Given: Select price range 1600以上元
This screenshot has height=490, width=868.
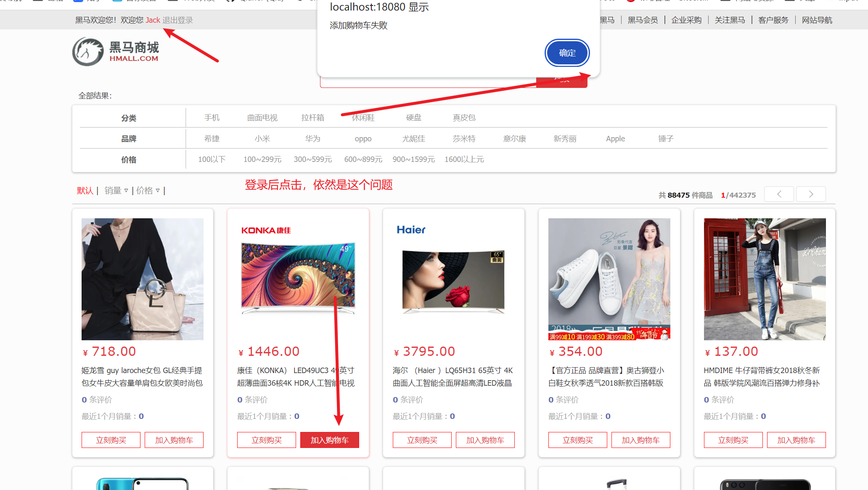Looking at the screenshot, I should tap(464, 159).
